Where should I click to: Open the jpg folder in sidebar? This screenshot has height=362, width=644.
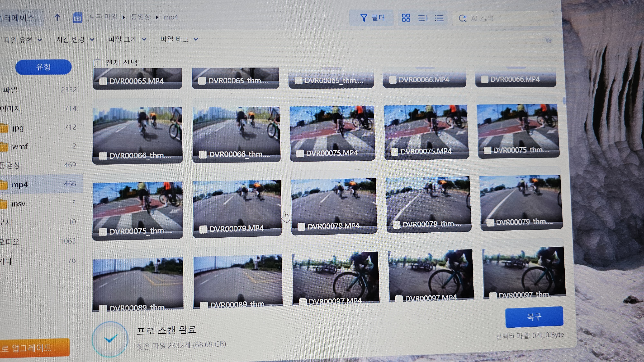tap(18, 128)
